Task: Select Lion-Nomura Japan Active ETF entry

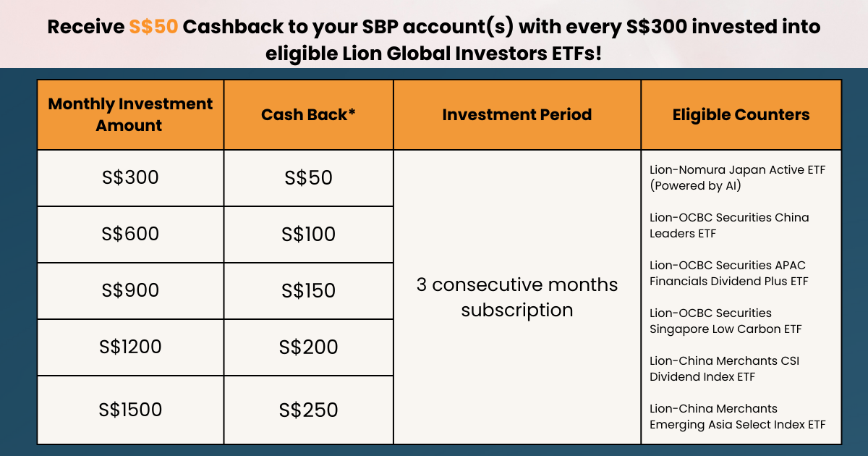Action: pos(737,178)
